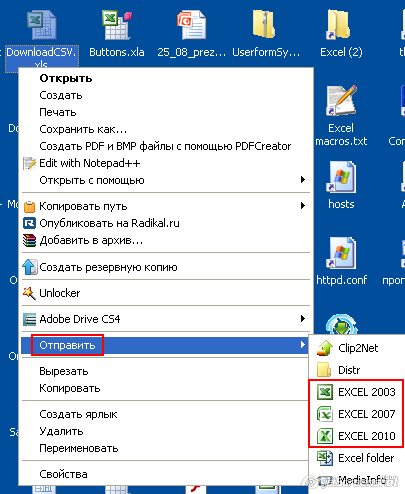Send file to EXCEL 2007
This screenshot has height=494, width=405.
click(357, 414)
